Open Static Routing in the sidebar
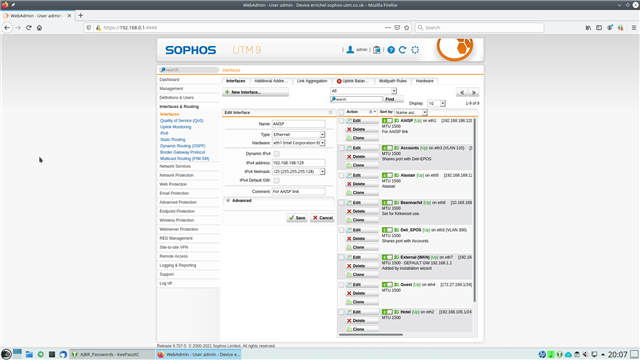Image resolution: width=640 pixels, height=360 pixels. 172,140
